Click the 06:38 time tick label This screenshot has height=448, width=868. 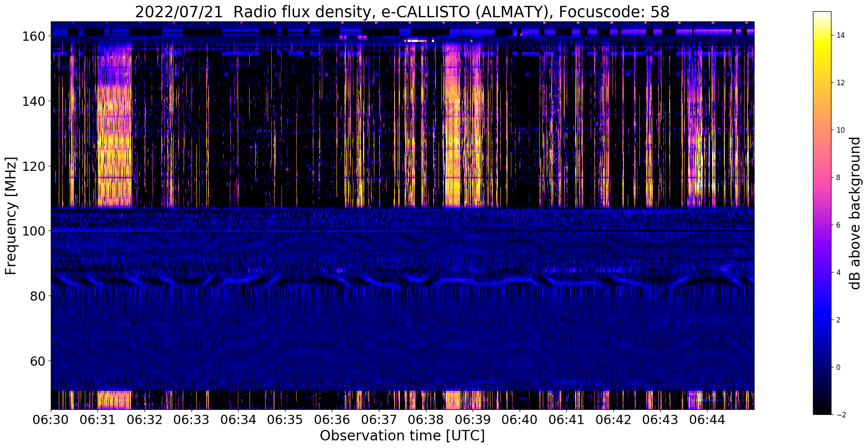(x=426, y=419)
